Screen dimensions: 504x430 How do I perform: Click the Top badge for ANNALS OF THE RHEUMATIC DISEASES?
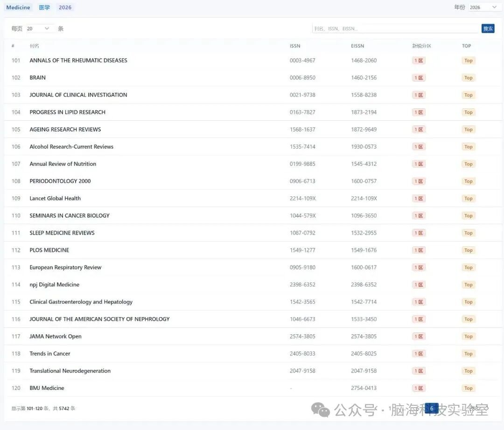(x=469, y=60)
